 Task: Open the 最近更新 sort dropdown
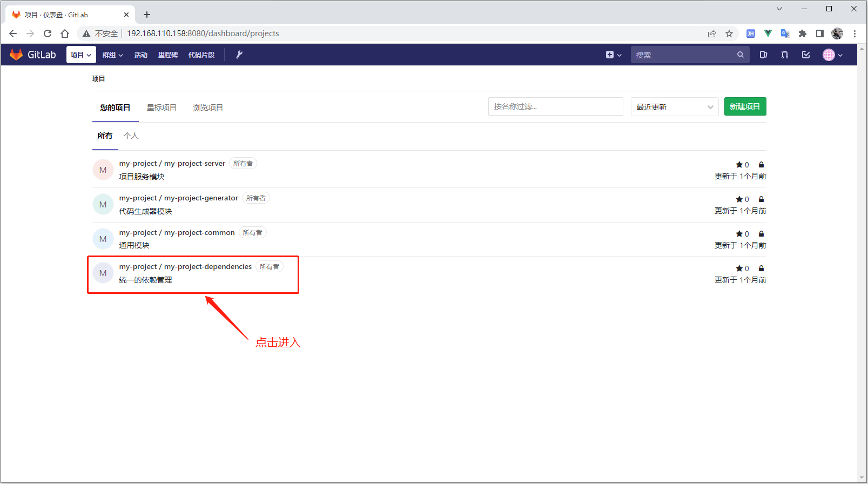tap(675, 106)
